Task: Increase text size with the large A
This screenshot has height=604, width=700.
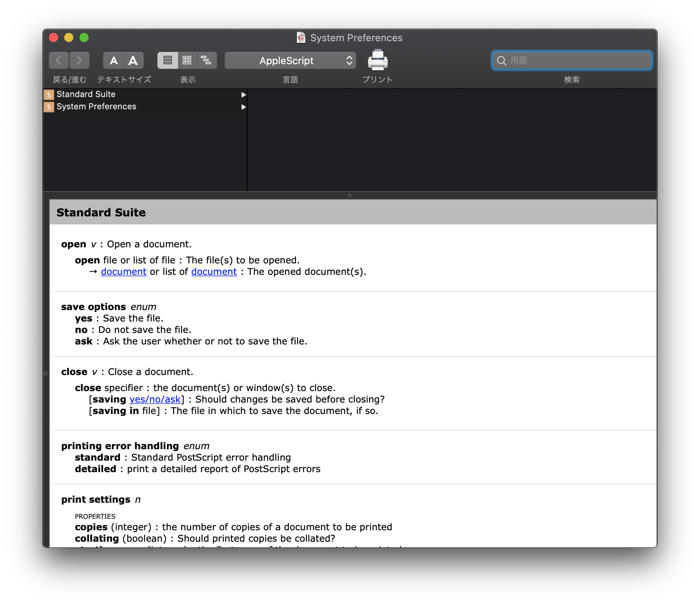Action: 133,60
